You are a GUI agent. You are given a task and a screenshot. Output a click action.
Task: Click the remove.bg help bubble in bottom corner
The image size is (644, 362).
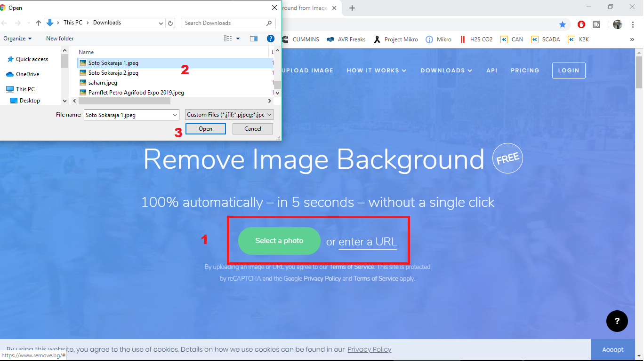(617, 321)
